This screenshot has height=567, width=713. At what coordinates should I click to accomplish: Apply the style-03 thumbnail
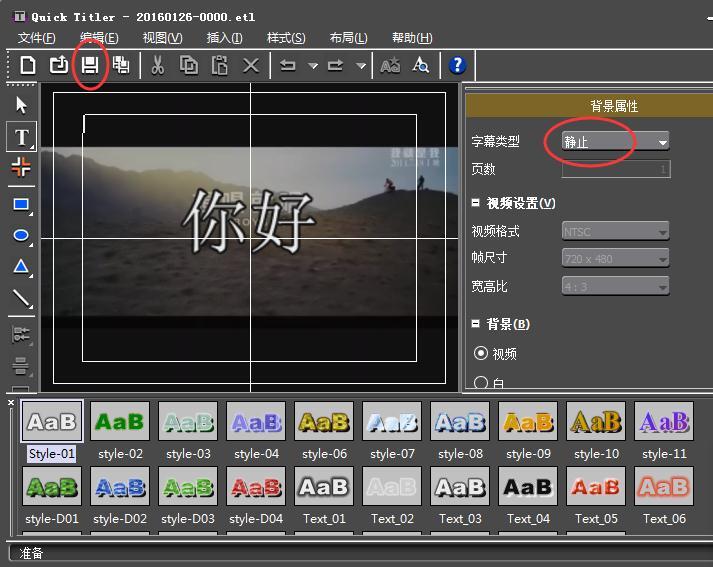(188, 421)
